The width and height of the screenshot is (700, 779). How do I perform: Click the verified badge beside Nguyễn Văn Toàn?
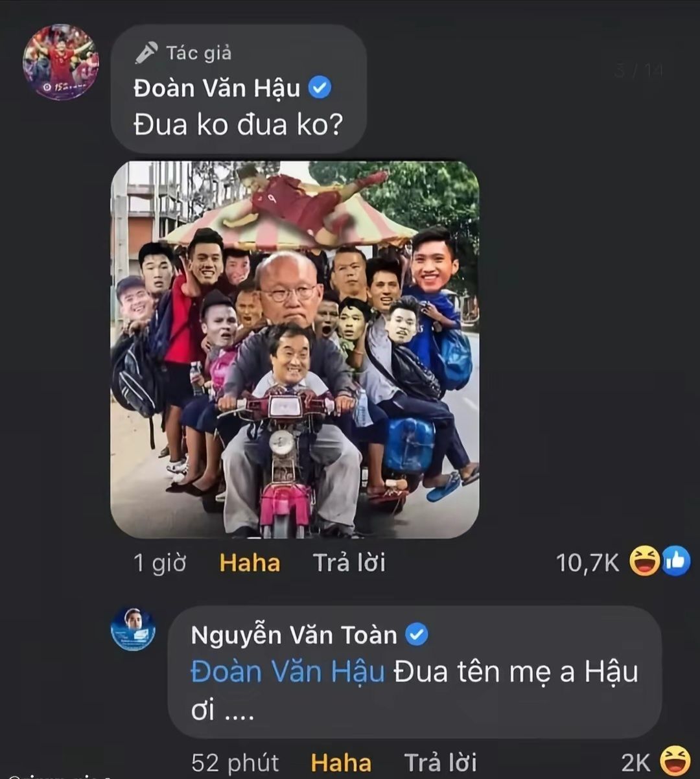click(x=417, y=634)
